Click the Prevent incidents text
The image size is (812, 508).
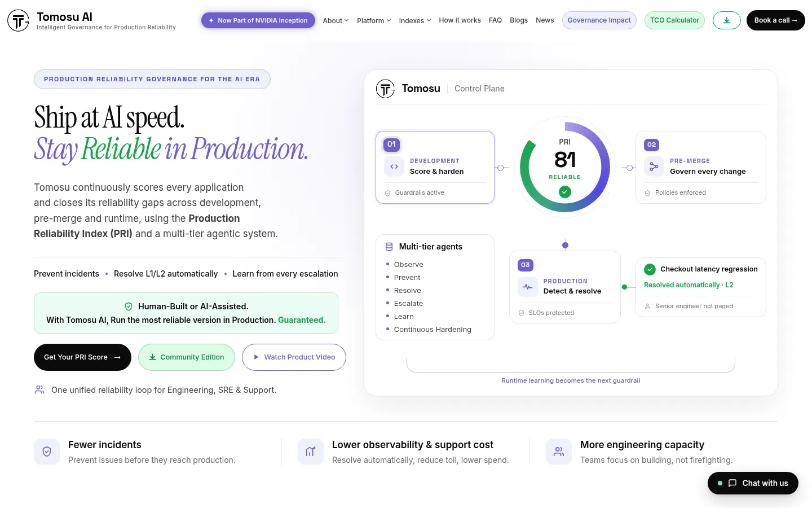click(x=67, y=274)
